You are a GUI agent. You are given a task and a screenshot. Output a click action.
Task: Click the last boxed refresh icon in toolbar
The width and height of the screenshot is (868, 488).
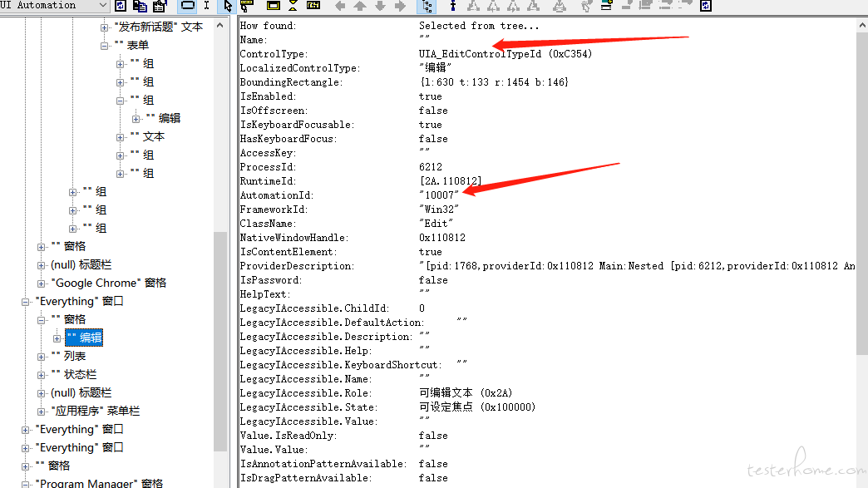(706, 6)
